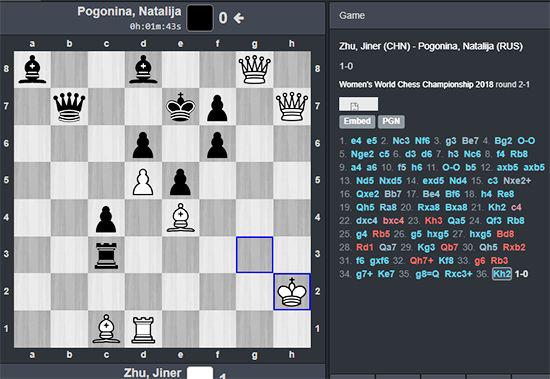The height and width of the screenshot is (379, 550).
Task: Select the white bishop on c1
Action: (x=106, y=329)
